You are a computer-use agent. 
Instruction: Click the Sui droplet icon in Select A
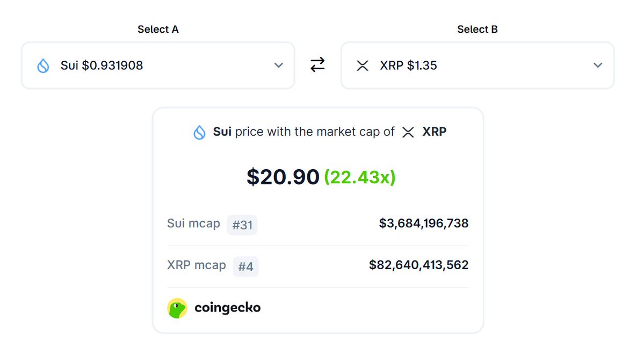click(x=43, y=66)
